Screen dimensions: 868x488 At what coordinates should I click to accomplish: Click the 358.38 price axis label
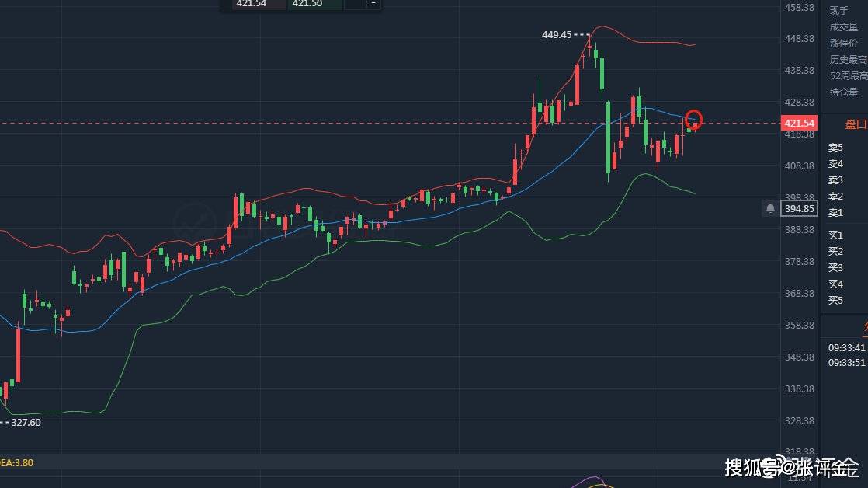[x=800, y=325]
